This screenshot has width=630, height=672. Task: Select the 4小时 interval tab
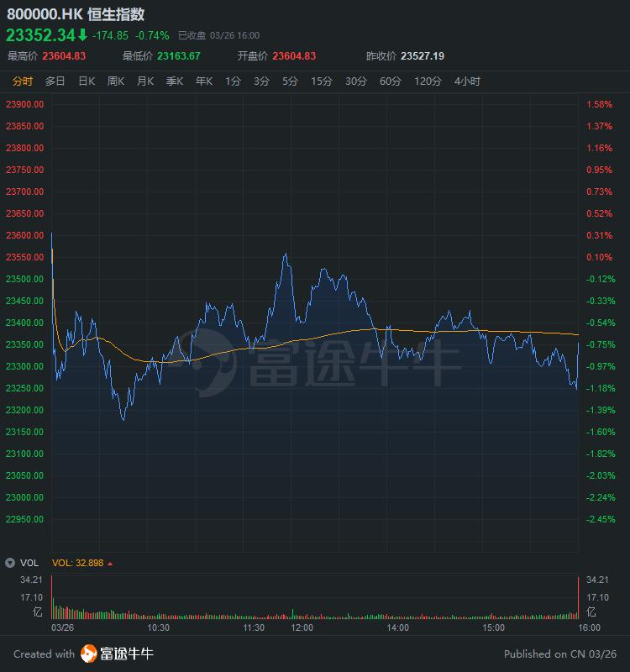(467, 81)
